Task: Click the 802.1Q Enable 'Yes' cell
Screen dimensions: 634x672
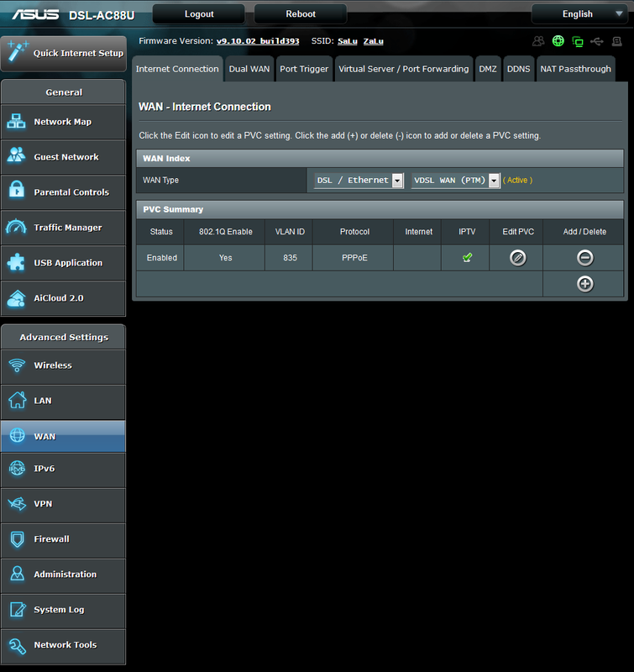Action: 225,258
